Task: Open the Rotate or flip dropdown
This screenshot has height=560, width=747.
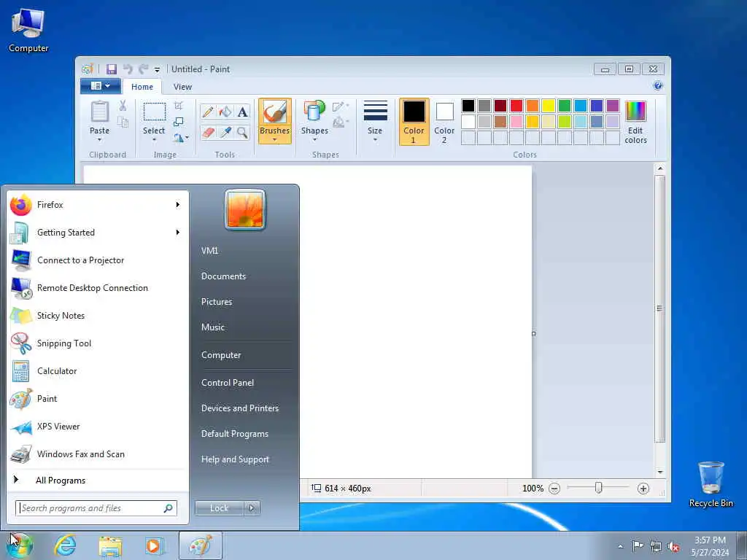Action: pos(181,138)
